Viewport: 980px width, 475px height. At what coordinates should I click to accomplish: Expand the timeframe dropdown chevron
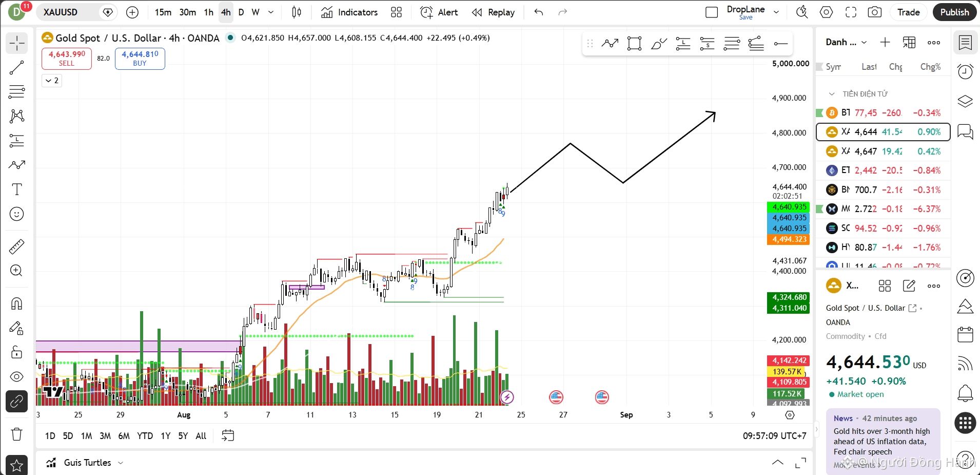[271, 12]
